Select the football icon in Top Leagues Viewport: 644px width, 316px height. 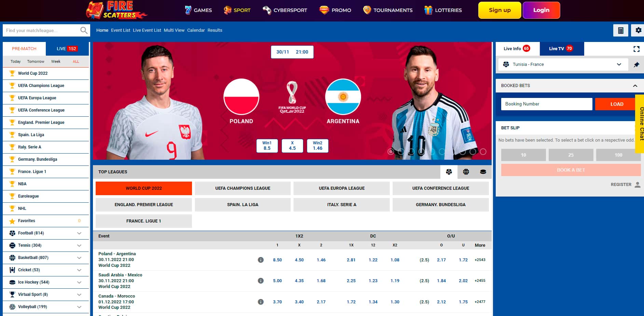point(449,172)
